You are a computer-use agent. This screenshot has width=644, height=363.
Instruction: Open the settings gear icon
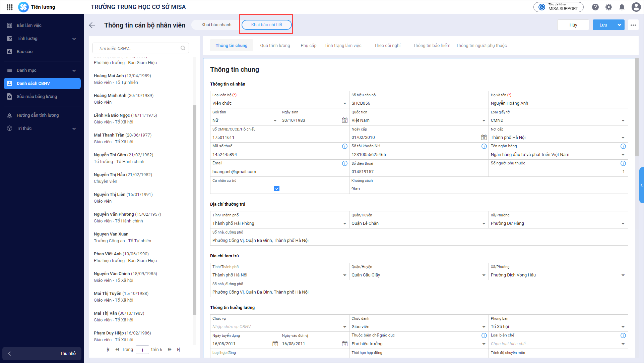[x=609, y=7]
